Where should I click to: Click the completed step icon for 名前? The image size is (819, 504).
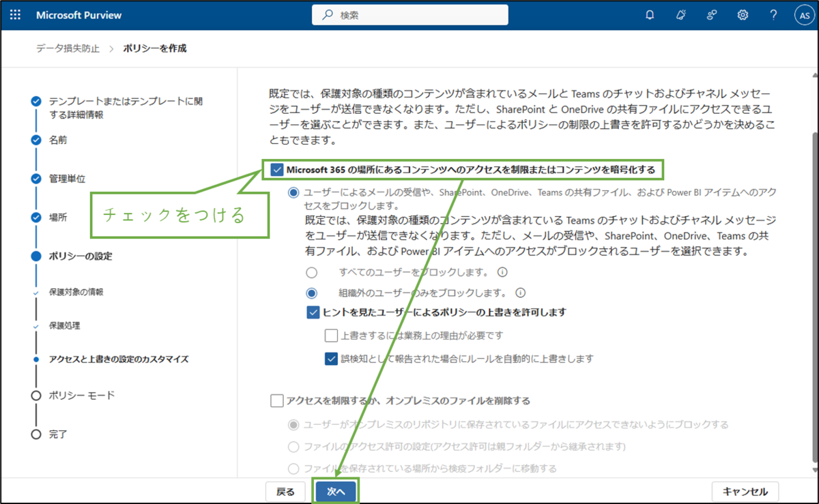tap(36, 140)
